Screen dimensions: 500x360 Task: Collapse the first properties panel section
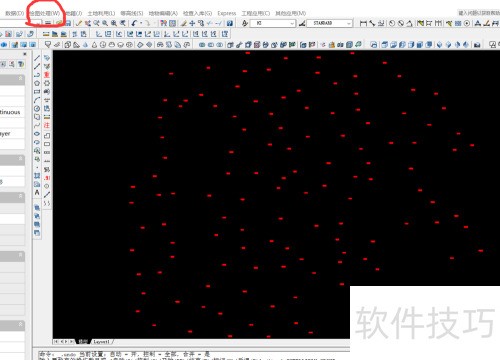(20, 78)
